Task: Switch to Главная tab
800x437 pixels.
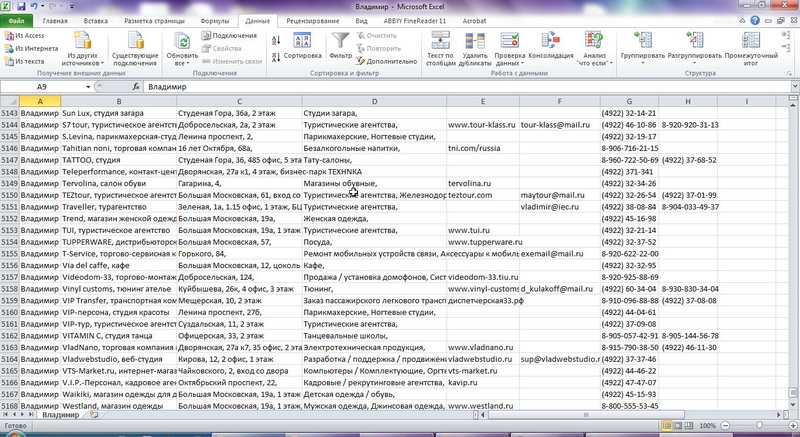Action: (55, 21)
